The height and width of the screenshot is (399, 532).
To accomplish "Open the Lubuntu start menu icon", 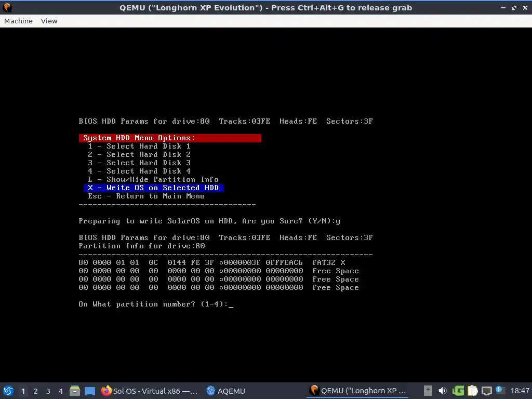I will pyautogui.click(x=8, y=391).
